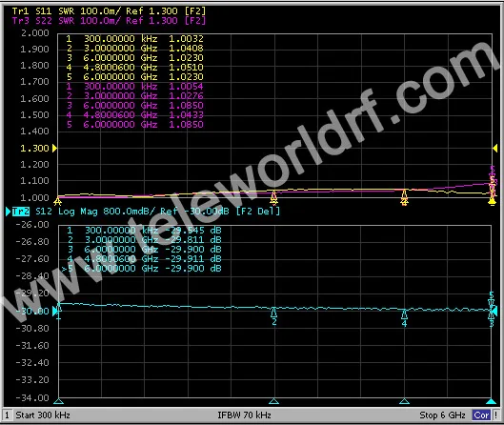Select marker 1 on the S12 trace
The height and width of the screenshot is (425, 504).
[59, 311]
